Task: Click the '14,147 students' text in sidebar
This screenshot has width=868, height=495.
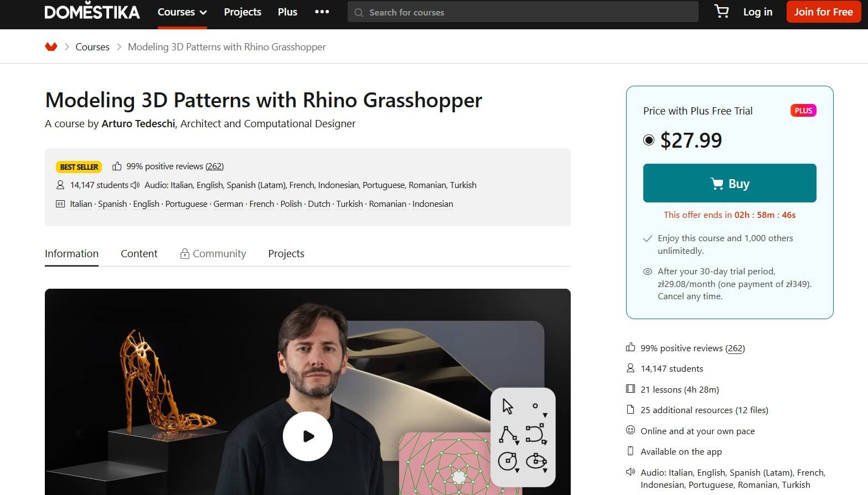Action: click(671, 369)
